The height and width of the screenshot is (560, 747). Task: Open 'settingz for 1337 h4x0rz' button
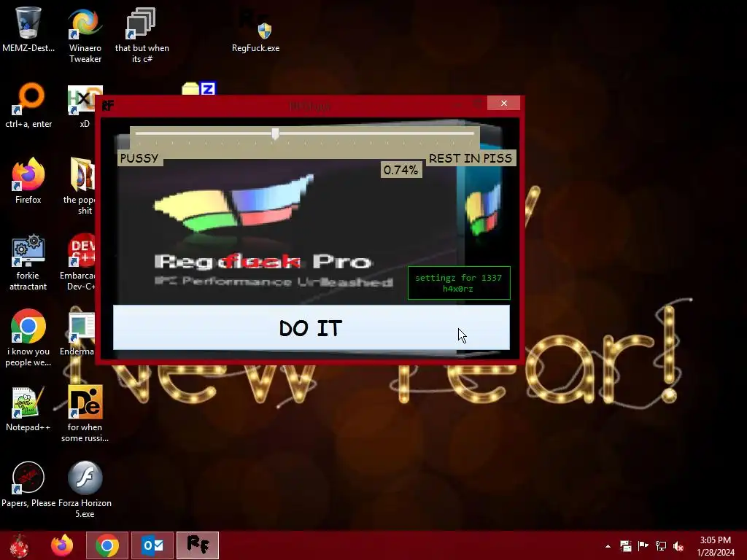pyautogui.click(x=459, y=283)
